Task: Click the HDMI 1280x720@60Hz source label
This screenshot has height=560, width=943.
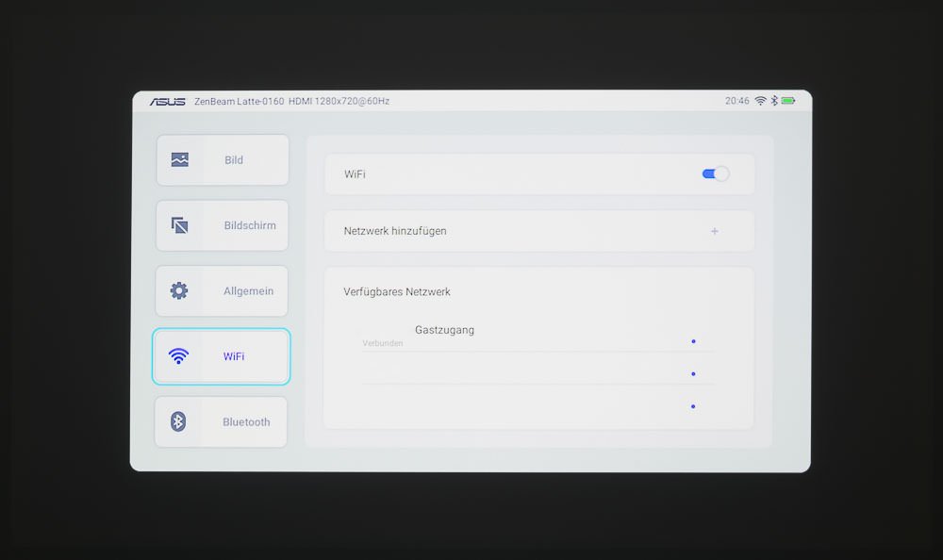Action: [x=339, y=101]
